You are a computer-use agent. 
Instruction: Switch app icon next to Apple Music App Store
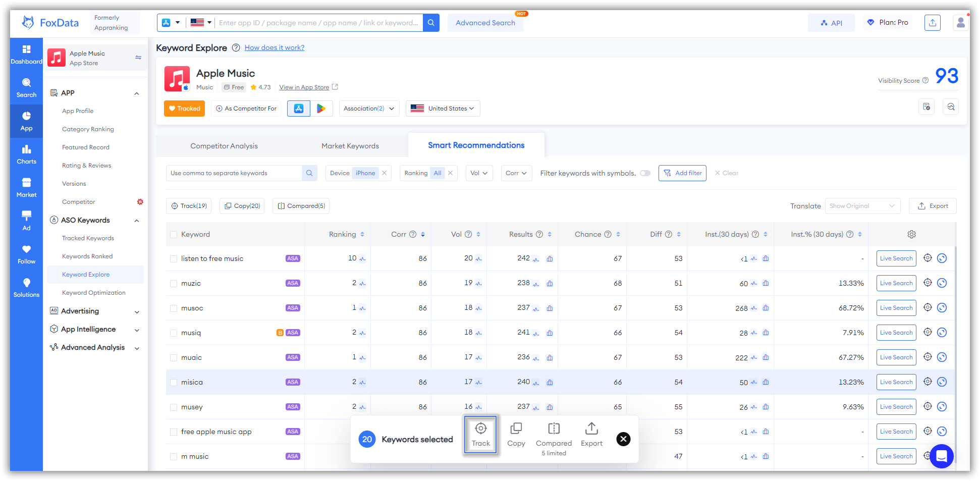(x=138, y=58)
